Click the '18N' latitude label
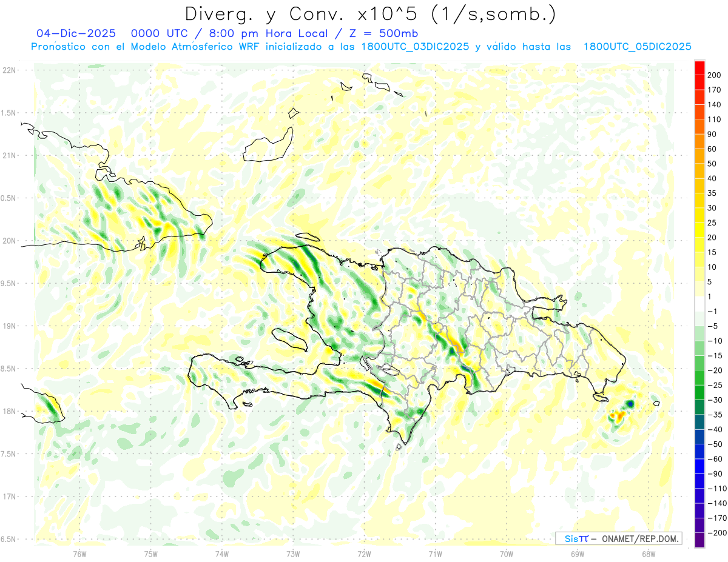This screenshot has width=728, height=562. pos(9,411)
